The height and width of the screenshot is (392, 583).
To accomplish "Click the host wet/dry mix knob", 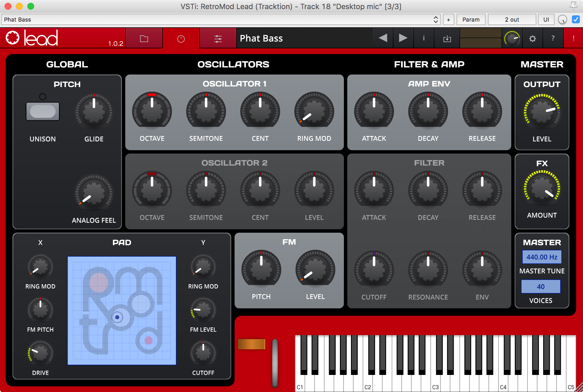I will point(563,20).
